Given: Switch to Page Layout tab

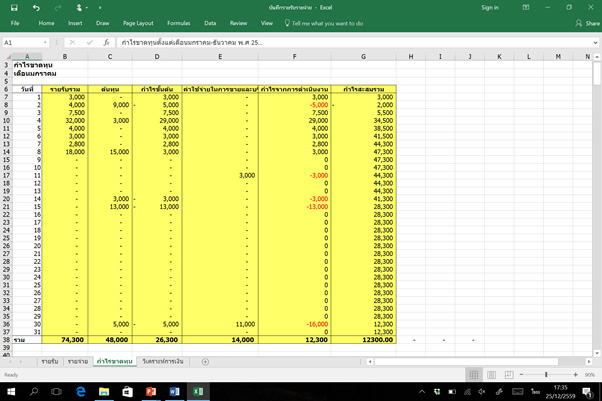Looking at the screenshot, I should point(138,23).
